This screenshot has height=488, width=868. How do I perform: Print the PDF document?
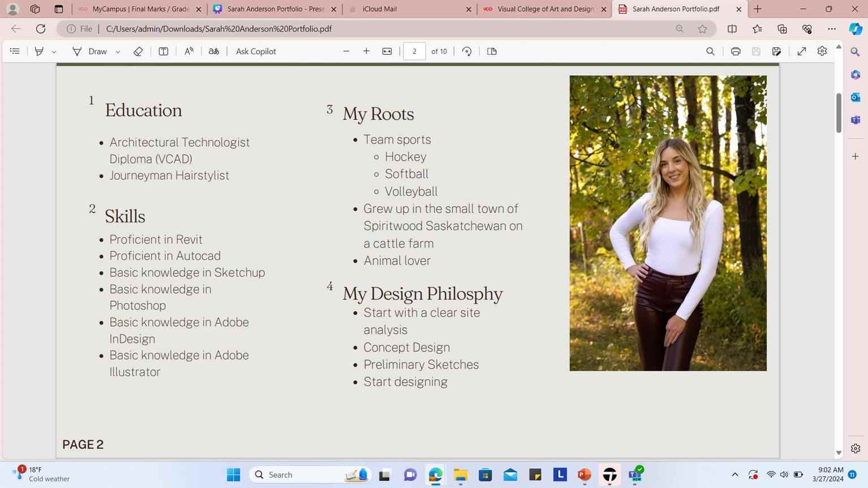(736, 52)
